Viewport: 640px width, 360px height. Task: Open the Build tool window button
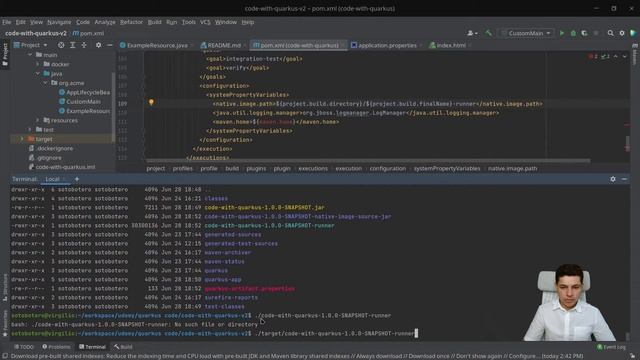123,347
